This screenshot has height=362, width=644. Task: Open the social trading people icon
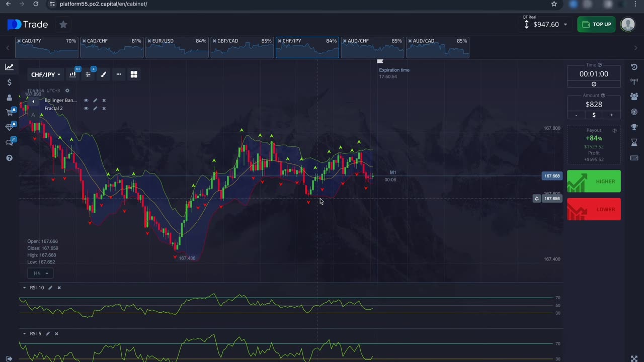(x=634, y=97)
